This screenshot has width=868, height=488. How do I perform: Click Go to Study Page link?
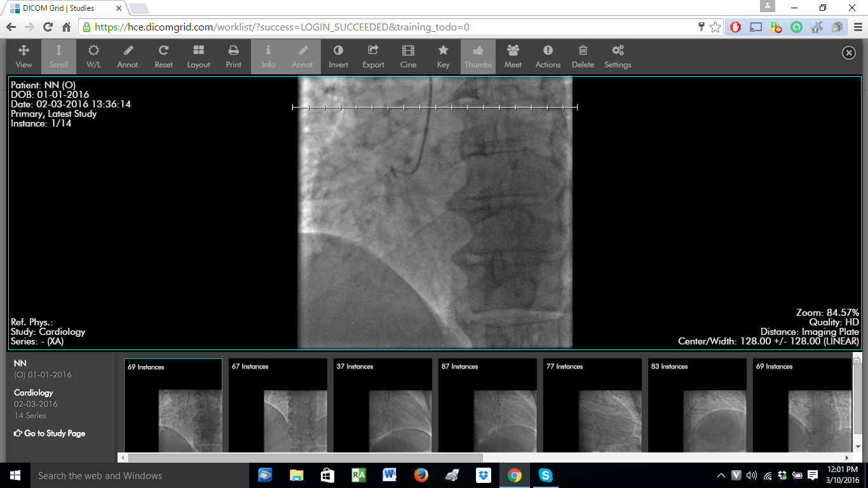pyautogui.click(x=50, y=433)
